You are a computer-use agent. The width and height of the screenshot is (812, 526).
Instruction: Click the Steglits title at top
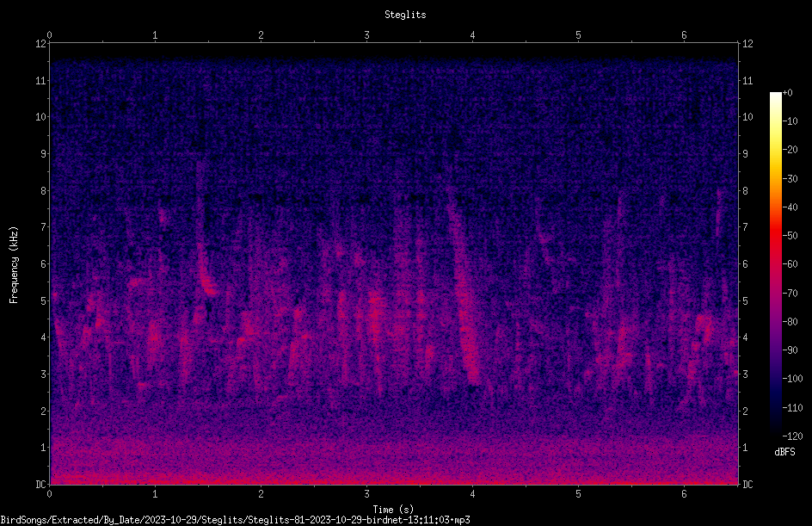[405, 15]
